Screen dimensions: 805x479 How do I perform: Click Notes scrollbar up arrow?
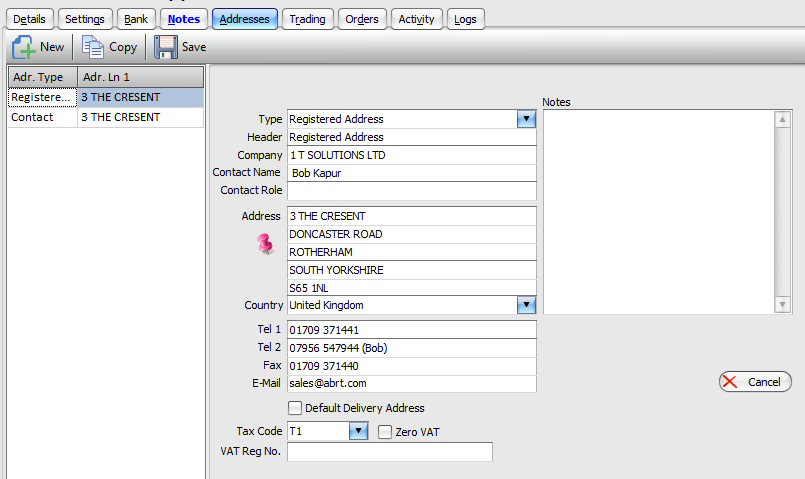point(782,120)
